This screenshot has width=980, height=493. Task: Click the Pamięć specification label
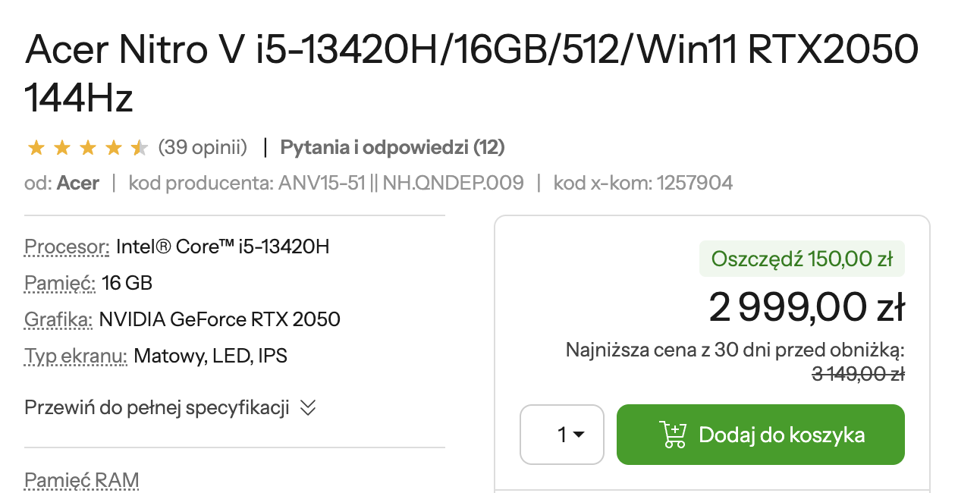[60, 283]
